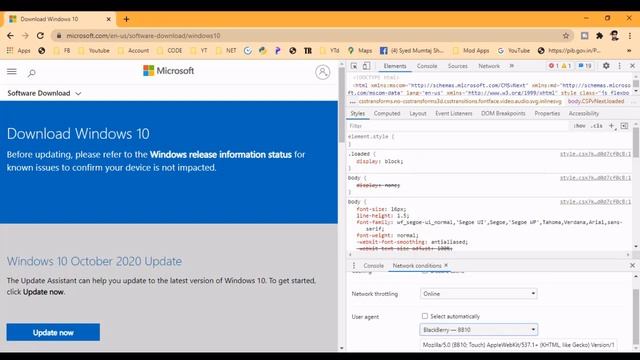Click the Styles Filter input field
Viewport: 640px width, 360px height.
pos(457,126)
